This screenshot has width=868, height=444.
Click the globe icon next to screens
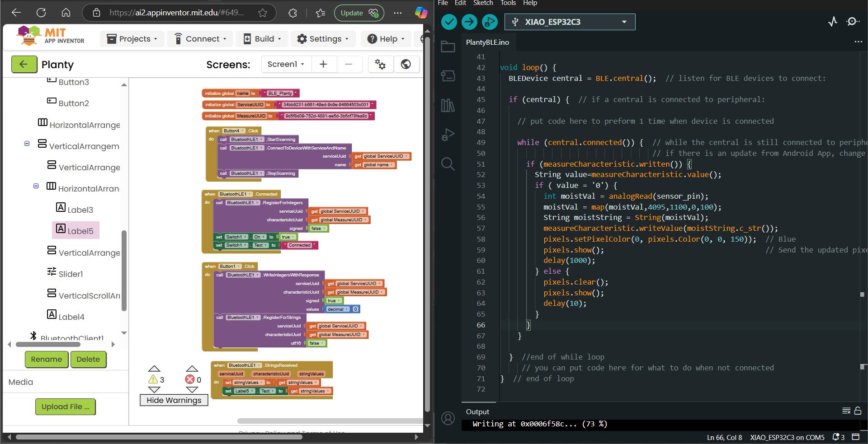(x=406, y=64)
